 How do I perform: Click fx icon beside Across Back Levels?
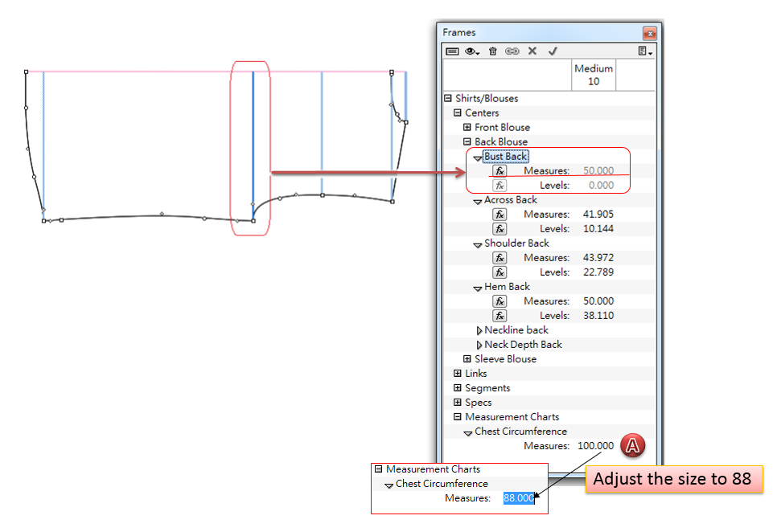499,229
